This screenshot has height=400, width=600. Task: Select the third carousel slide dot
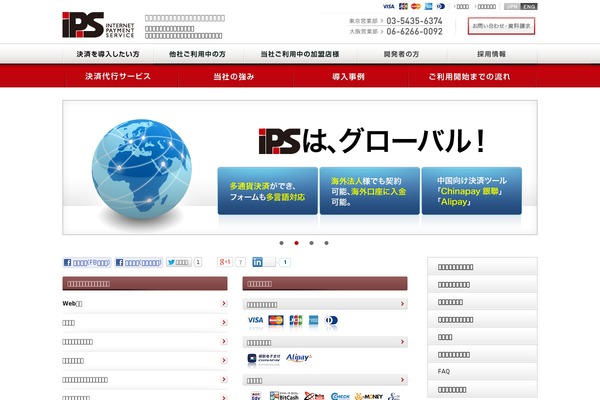point(311,243)
